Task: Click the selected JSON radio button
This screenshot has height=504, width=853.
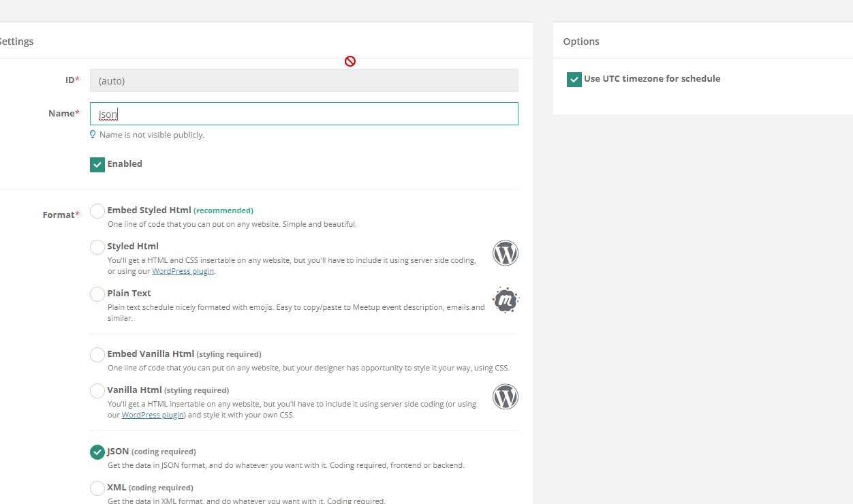Action: [x=97, y=452]
